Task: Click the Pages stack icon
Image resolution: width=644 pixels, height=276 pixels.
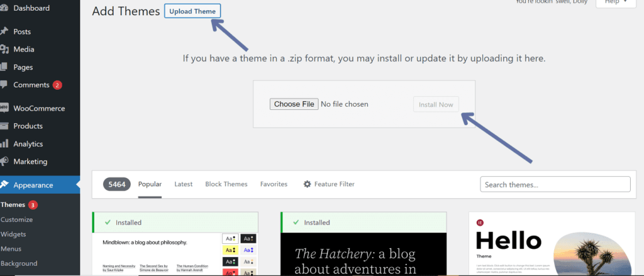Action: [x=4, y=67]
